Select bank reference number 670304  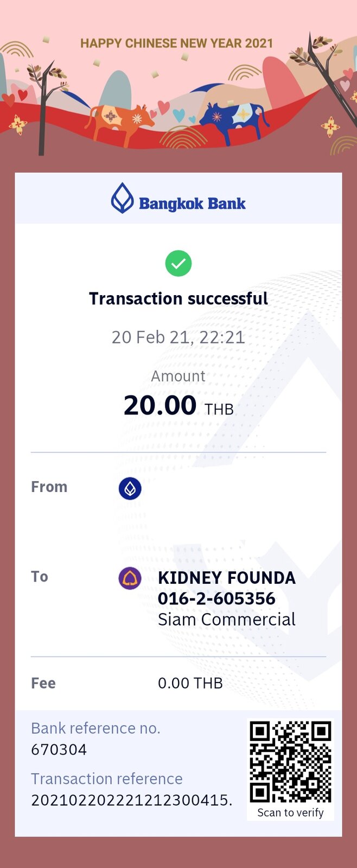coord(59,750)
